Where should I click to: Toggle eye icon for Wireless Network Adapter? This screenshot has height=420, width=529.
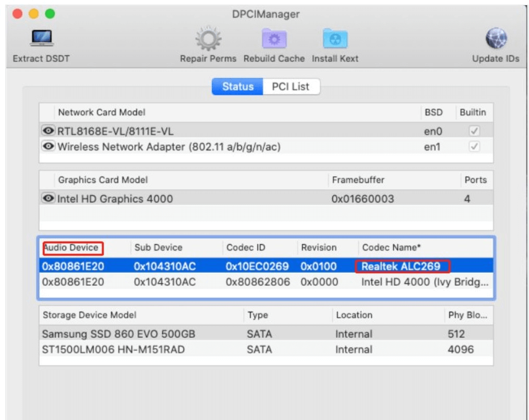click(48, 147)
